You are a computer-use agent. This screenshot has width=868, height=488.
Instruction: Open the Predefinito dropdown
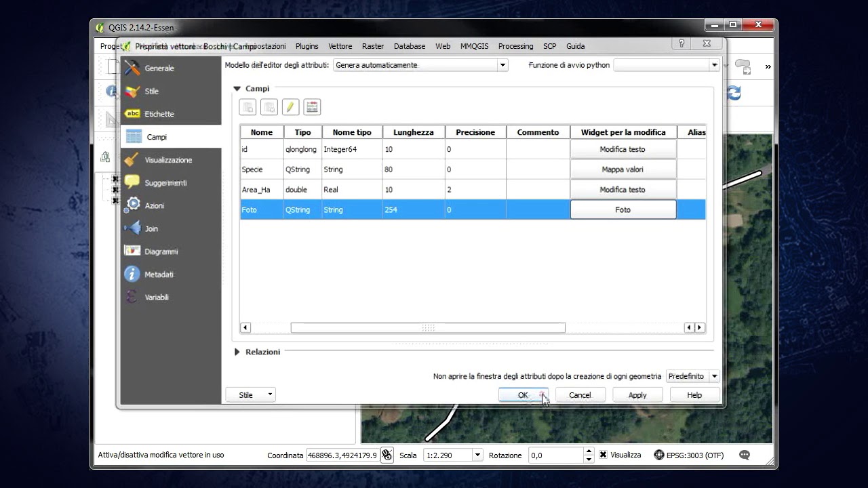click(x=692, y=376)
